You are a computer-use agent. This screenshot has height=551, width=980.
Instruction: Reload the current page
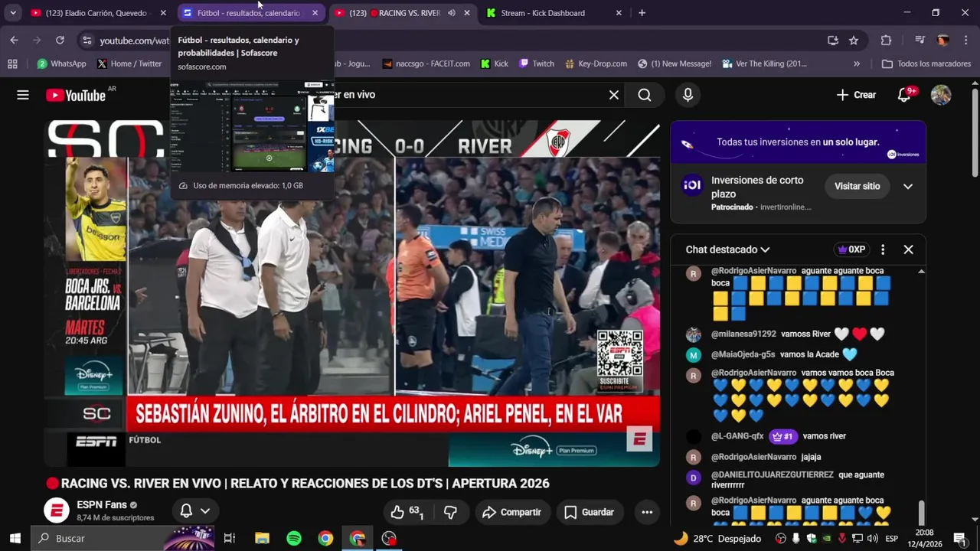click(x=60, y=41)
